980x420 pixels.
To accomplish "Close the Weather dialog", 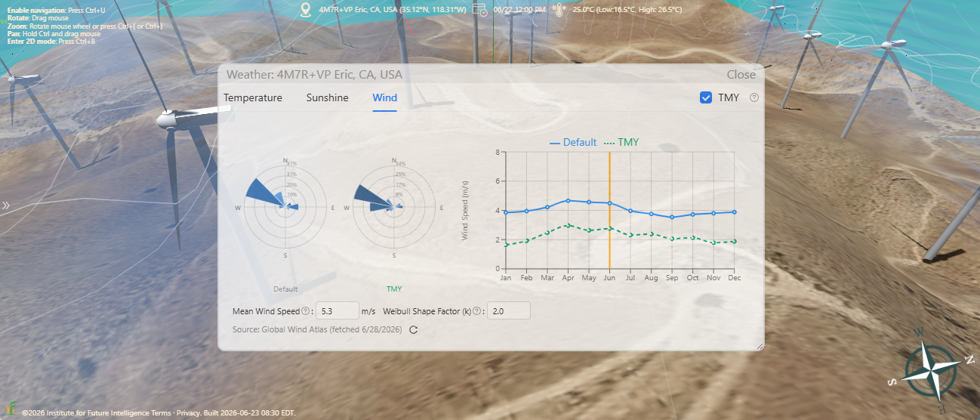I will click(741, 74).
